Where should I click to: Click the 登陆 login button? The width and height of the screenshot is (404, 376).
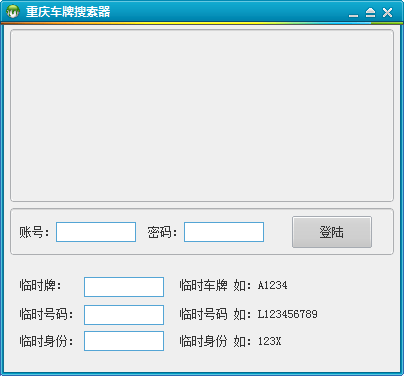click(x=332, y=232)
